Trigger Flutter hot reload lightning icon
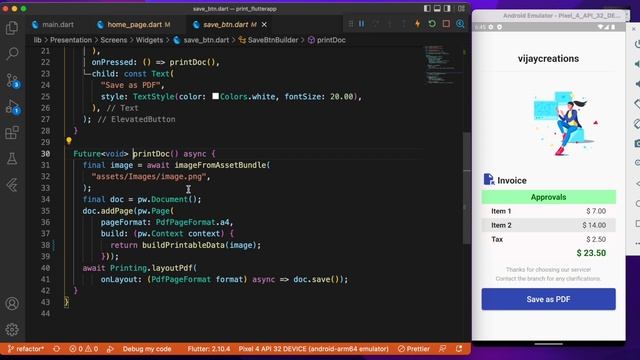This screenshot has height=360, width=640. (x=417, y=24)
